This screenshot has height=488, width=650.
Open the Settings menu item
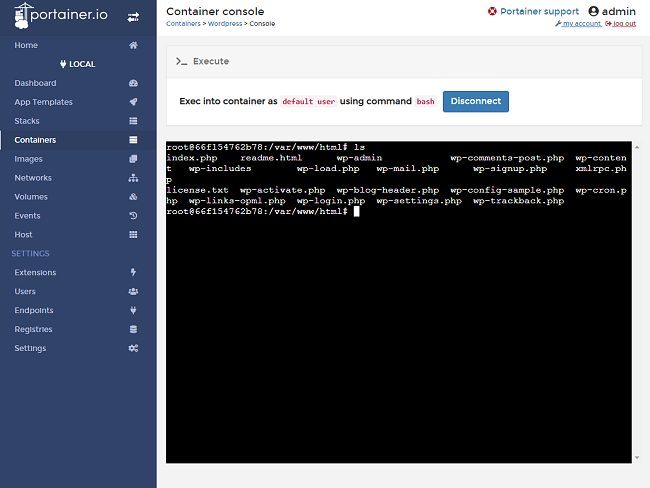coord(78,348)
